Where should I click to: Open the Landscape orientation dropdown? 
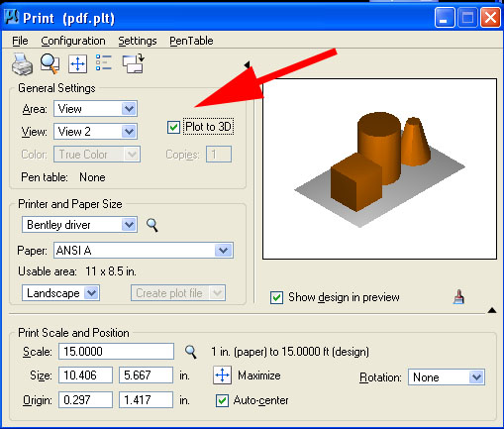pyautogui.click(x=61, y=293)
